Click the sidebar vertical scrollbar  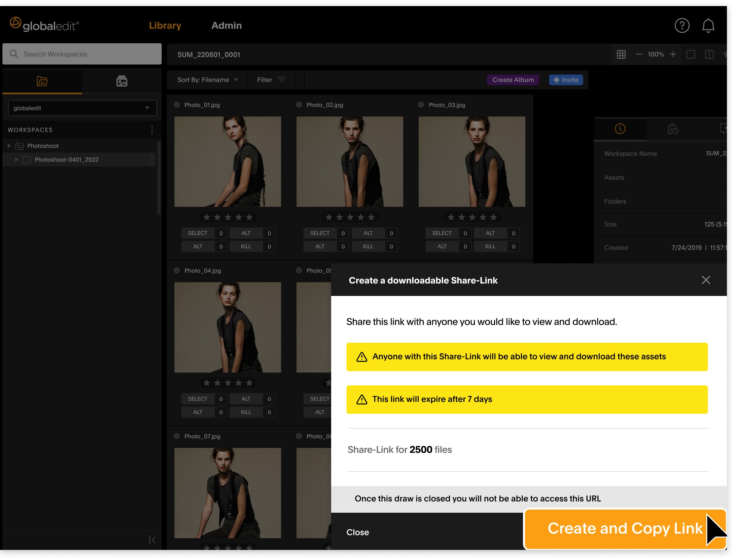[159, 178]
